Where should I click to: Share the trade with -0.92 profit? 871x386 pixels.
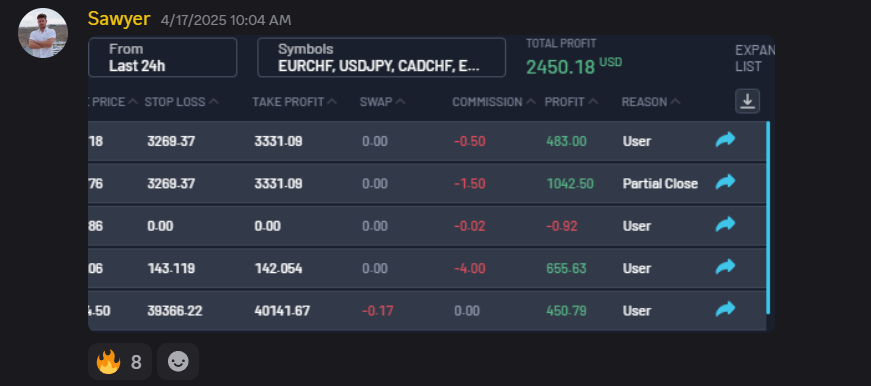pos(725,225)
